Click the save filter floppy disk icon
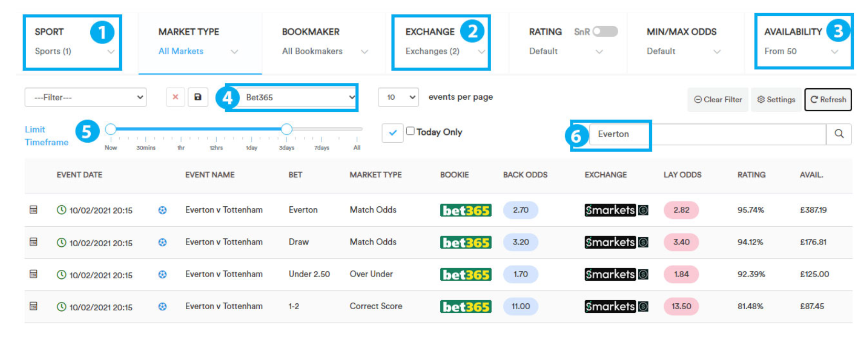This screenshot has height=338, width=868. click(x=198, y=97)
